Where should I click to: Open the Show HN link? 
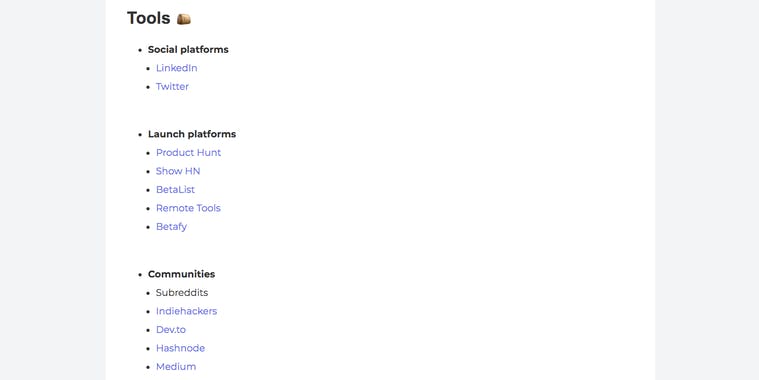point(178,171)
